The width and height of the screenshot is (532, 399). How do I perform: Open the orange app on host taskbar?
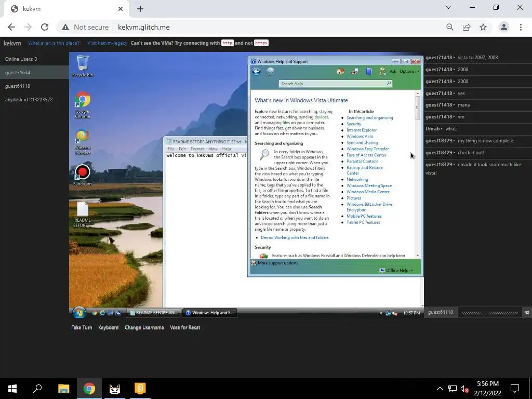[140, 389]
